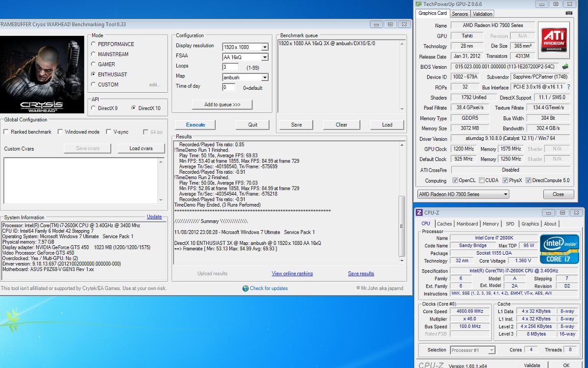Viewport: 588px width, 368px height.
Task: Open the Memory tab in CPU-Z
Action: pyautogui.click(x=490, y=224)
